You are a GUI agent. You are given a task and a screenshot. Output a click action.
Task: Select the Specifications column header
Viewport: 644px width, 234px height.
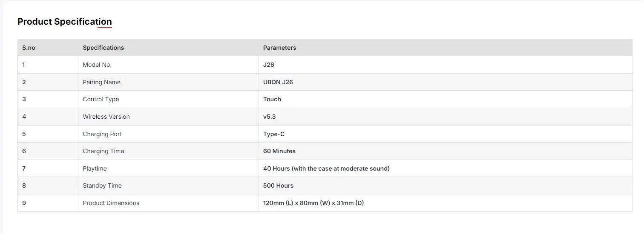tap(103, 48)
